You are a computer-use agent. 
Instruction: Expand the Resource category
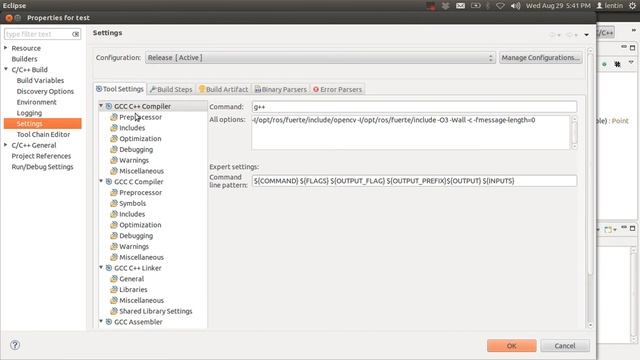click(x=6, y=48)
